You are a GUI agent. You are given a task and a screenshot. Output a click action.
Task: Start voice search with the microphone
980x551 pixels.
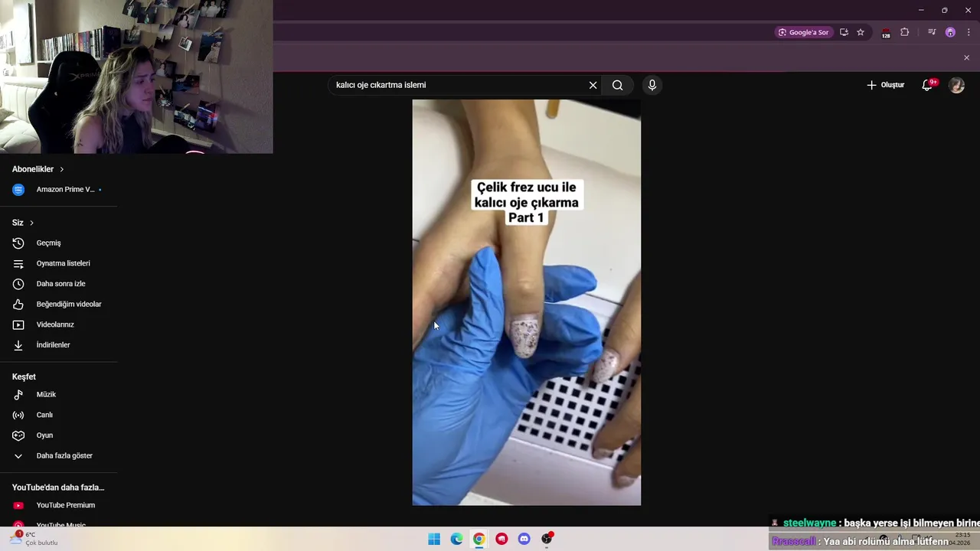click(x=652, y=85)
